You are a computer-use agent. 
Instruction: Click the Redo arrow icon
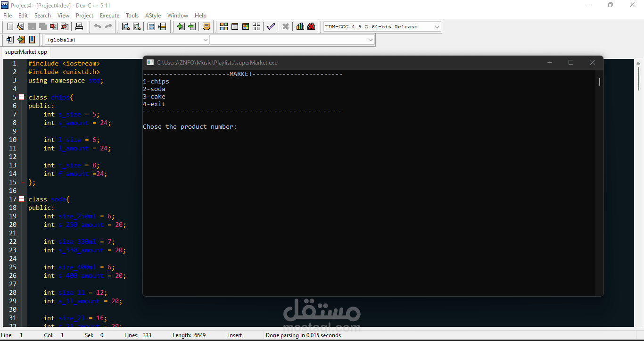108,26
